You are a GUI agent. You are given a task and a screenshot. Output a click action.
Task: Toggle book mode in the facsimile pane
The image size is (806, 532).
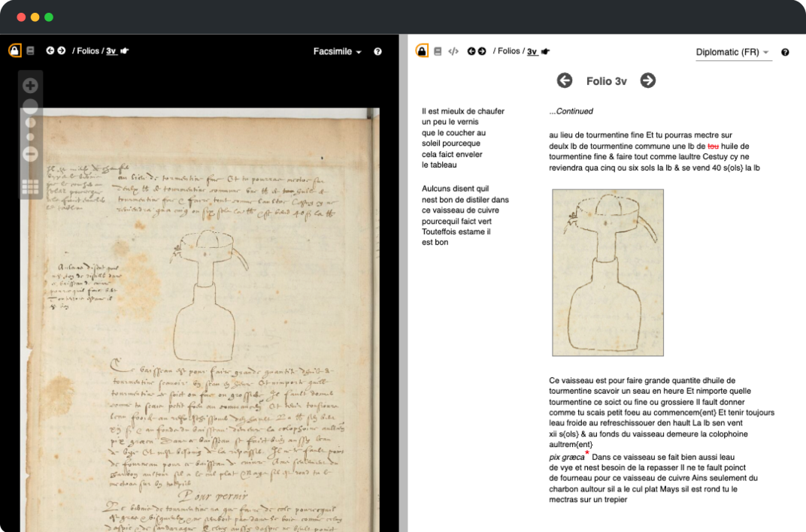pyautogui.click(x=31, y=51)
